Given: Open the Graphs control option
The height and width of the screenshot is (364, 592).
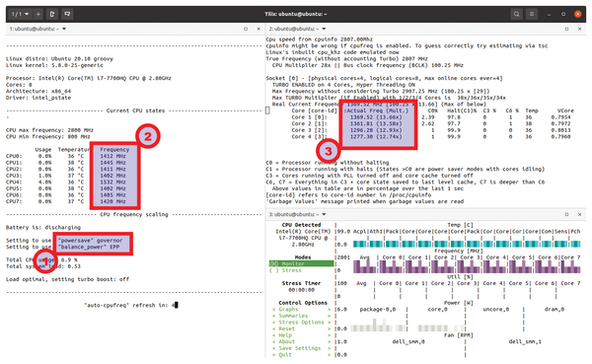Looking at the screenshot, I should pos(301,309).
